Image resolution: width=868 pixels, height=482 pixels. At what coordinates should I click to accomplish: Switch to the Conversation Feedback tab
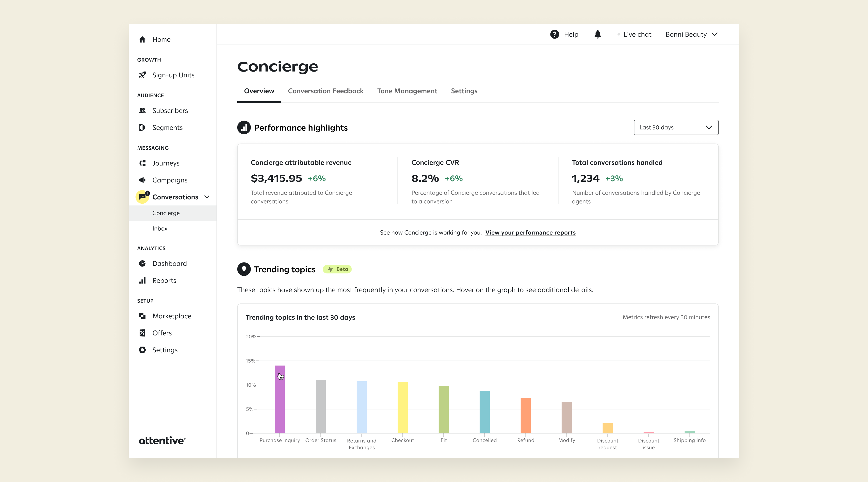click(325, 91)
